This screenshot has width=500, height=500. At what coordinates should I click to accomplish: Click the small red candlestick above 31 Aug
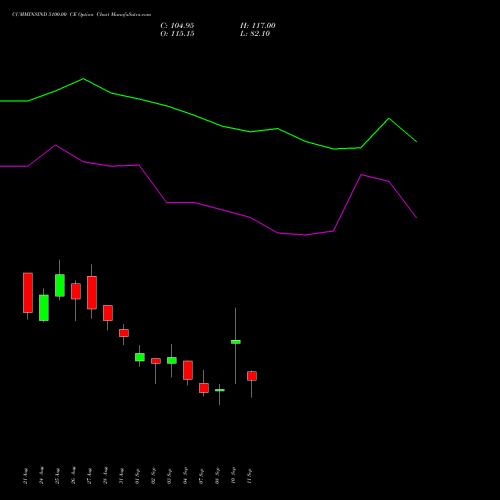[x=124, y=333]
